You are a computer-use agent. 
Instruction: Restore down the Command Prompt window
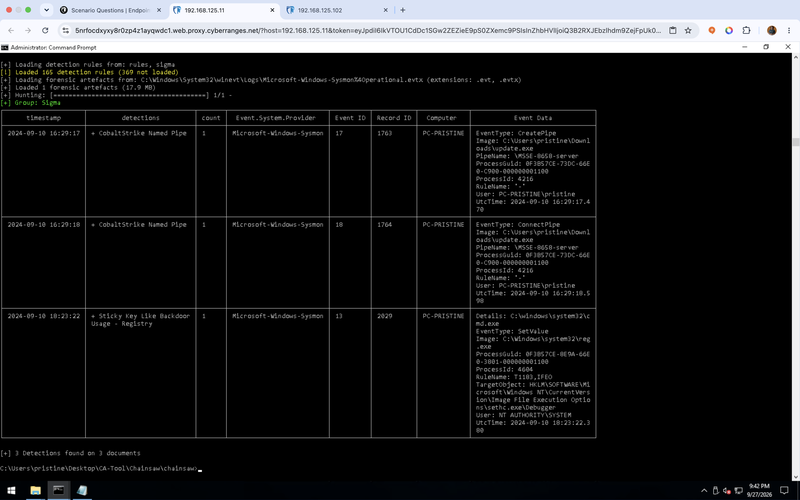766,47
